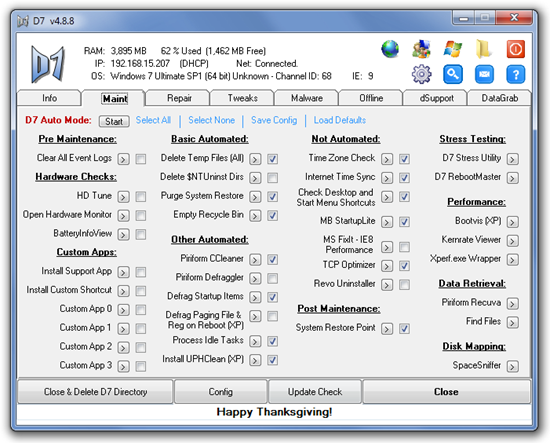Click the globe internet icon
The height and width of the screenshot is (443, 550).
pyautogui.click(x=390, y=49)
